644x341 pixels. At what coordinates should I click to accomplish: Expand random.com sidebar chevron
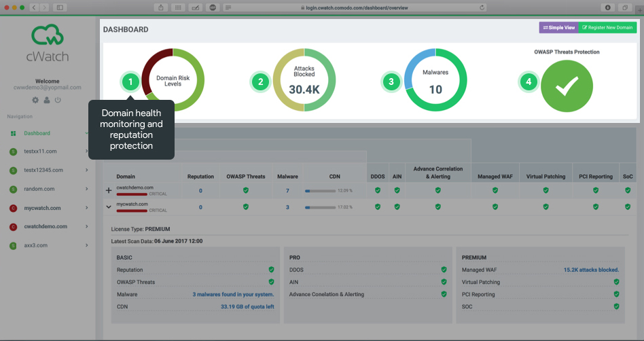pos(87,189)
